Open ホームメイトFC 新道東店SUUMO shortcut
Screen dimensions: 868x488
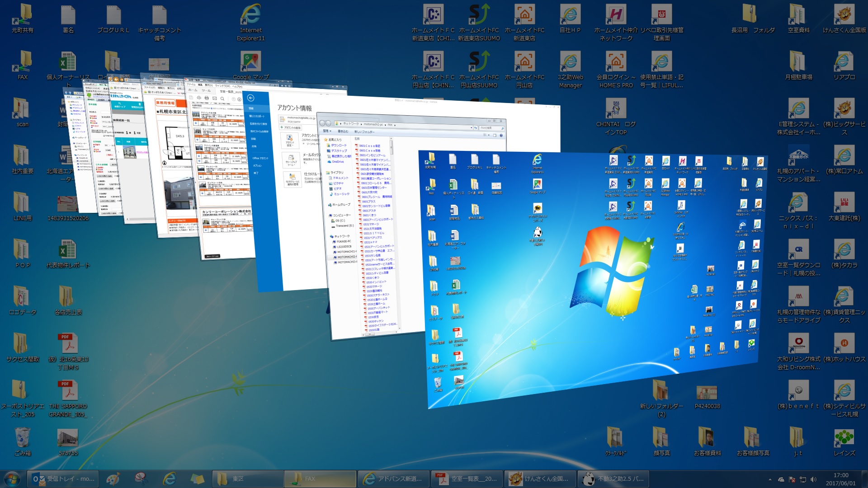pos(479,23)
